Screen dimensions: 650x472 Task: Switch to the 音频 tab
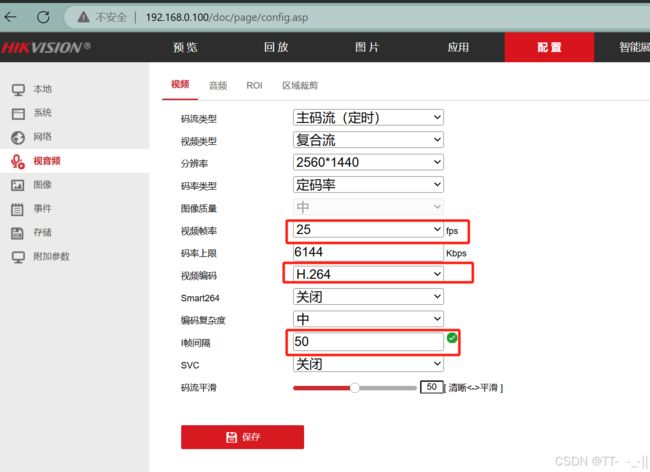pyautogui.click(x=218, y=85)
